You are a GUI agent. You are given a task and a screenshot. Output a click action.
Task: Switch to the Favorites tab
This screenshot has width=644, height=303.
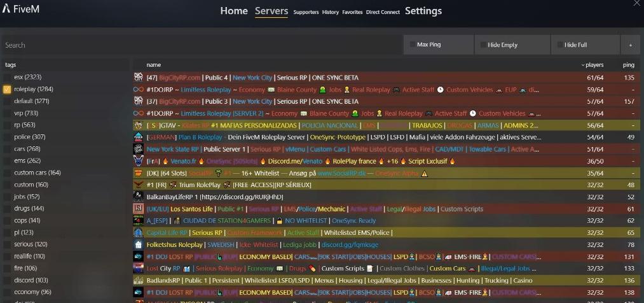tap(352, 12)
